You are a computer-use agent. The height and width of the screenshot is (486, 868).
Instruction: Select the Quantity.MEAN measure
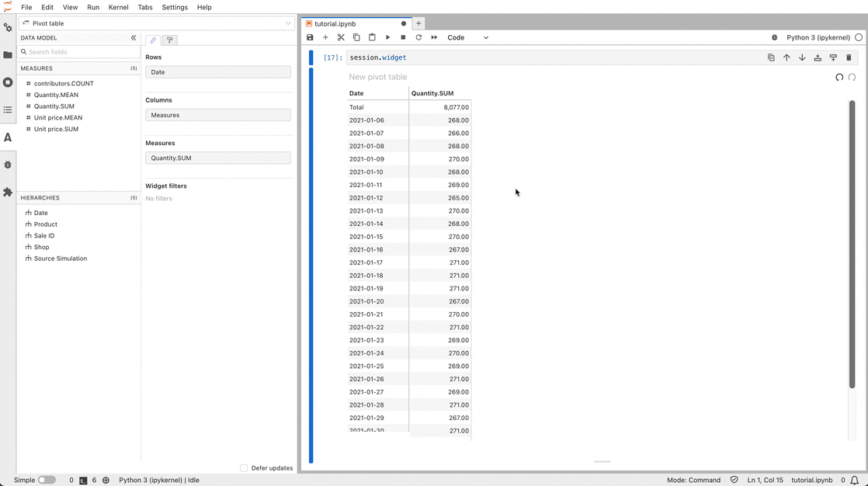coord(56,95)
